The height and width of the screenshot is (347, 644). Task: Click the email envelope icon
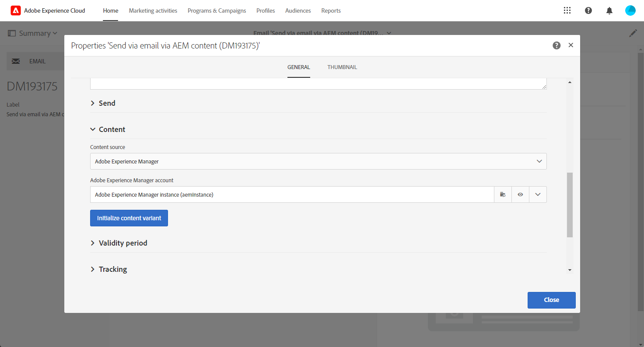pyautogui.click(x=16, y=61)
